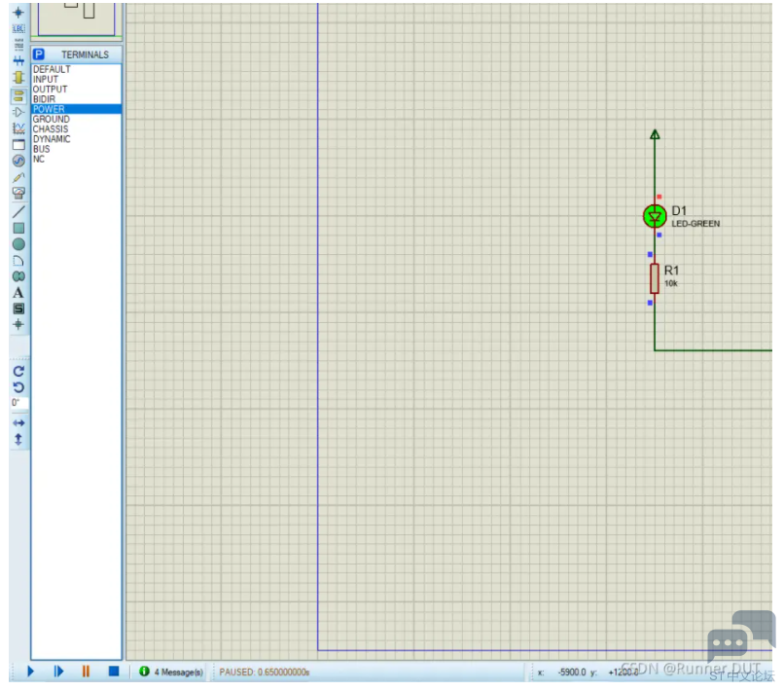Select the Graph mode tool
Viewport: 784px width, 691px height.
(18, 128)
